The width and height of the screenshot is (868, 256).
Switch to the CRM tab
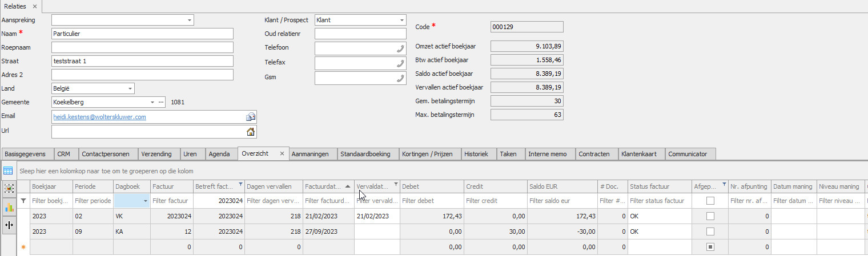[64, 154]
